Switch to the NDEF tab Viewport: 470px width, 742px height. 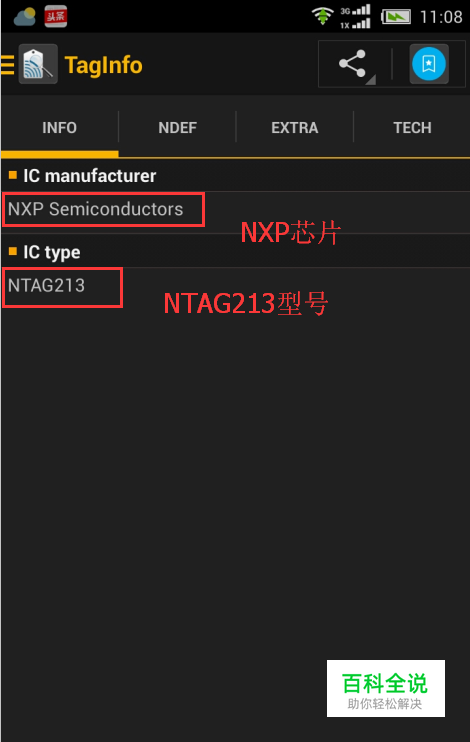coord(177,128)
